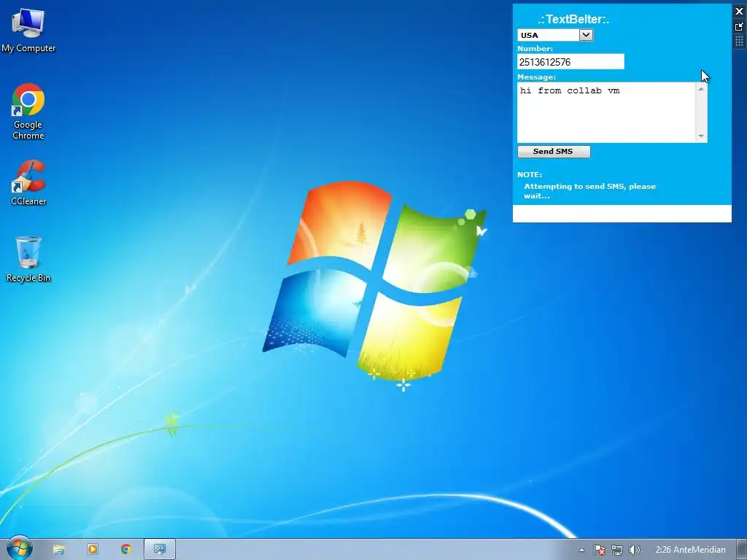
Task: Click message box scroll down arrow
Action: point(701,136)
